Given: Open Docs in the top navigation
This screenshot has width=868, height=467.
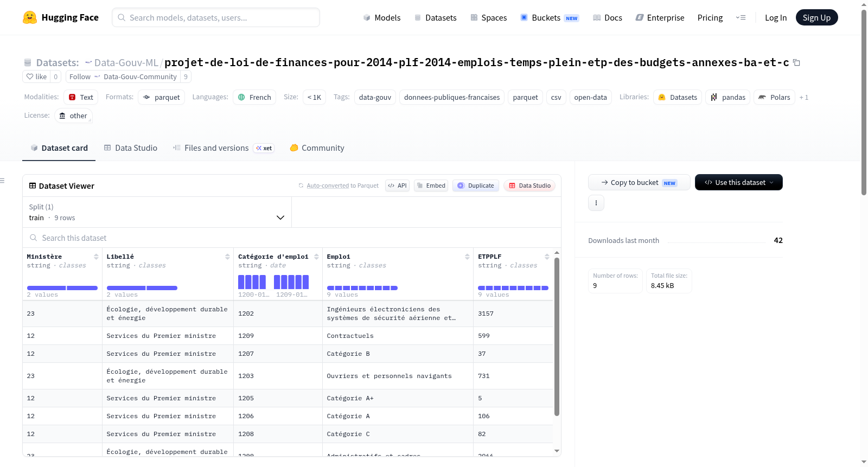Looking at the screenshot, I should click(x=608, y=17).
